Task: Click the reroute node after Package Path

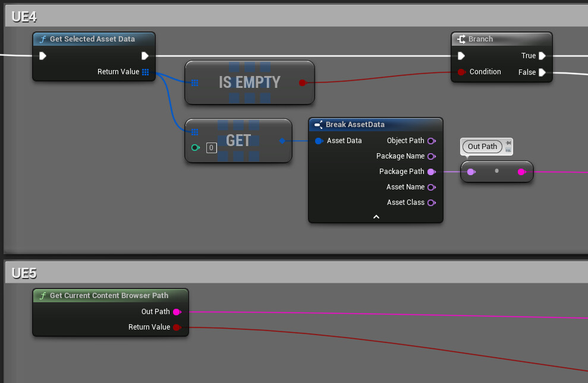Action: [x=497, y=171]
